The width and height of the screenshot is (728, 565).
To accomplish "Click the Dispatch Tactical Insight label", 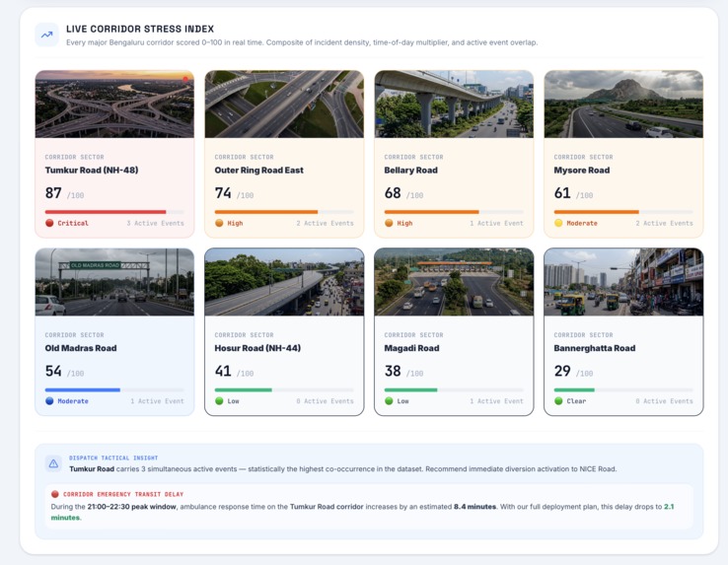I will pyautogui.click(x=113, y=458).
